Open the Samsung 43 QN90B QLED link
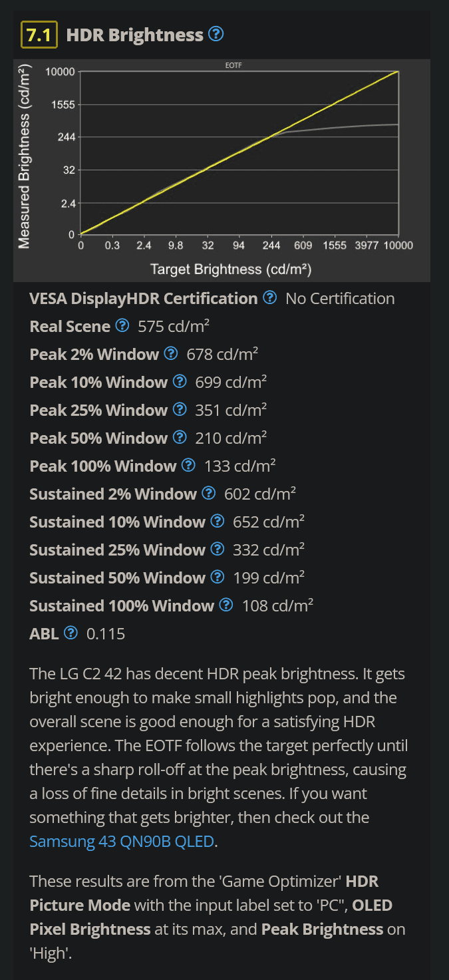The image size is (449, 980). coord(122,842)
